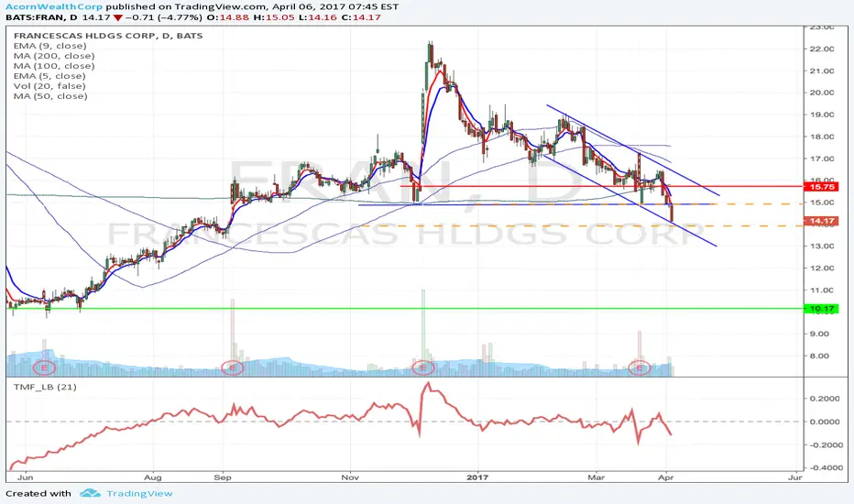
Task: Click the 13.00 price axis label
Action: click(x=822, y=247)
